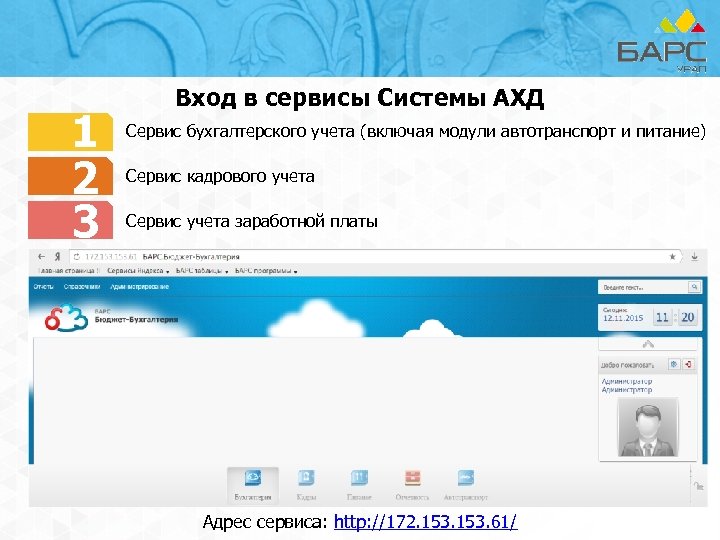Click the browser address bar
The height and width of the screenshot is (540, 720).
376,257
